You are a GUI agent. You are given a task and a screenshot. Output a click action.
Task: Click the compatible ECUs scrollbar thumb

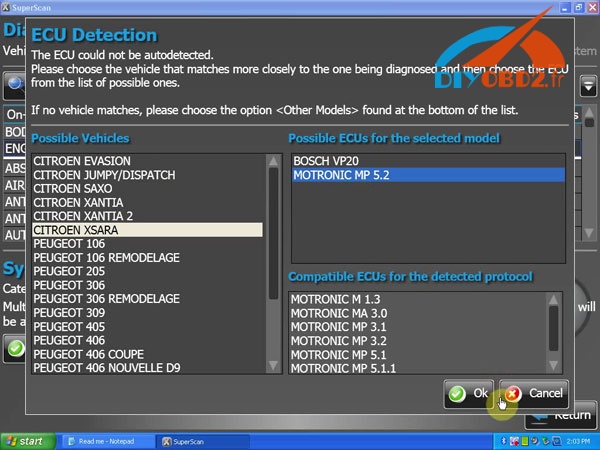(x=553, y=328)
